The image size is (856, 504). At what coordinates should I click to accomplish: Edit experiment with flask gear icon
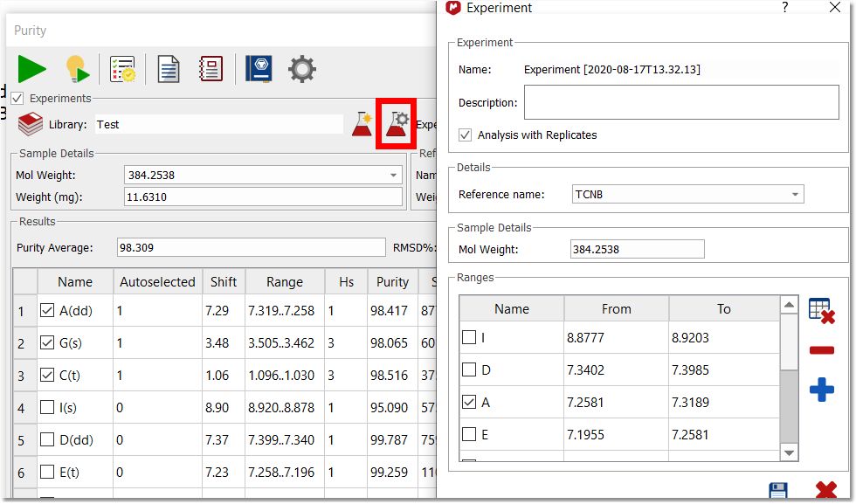(397, 124)
